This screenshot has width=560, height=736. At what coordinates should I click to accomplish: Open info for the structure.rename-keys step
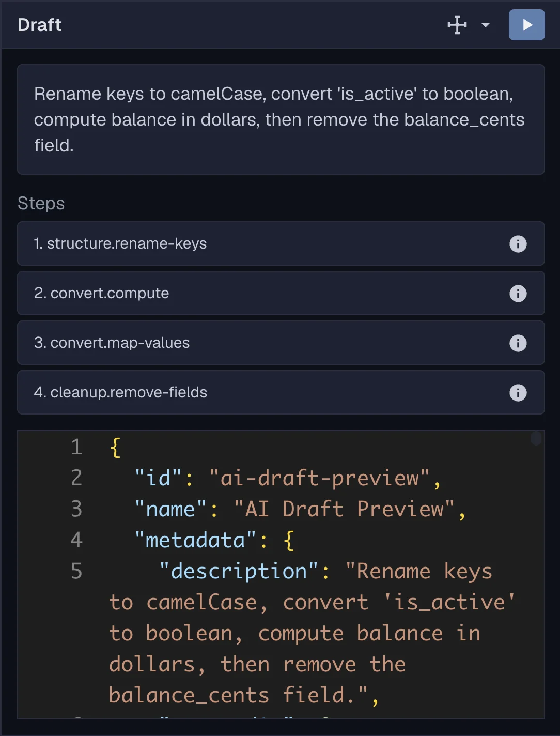coord(518,244)
